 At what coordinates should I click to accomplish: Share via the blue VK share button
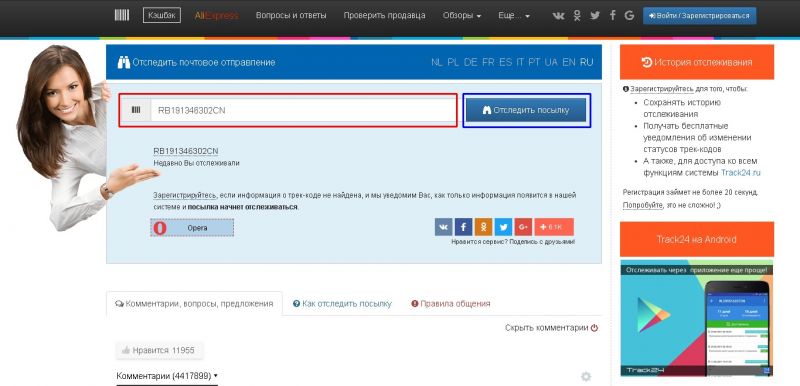[443, 227]
